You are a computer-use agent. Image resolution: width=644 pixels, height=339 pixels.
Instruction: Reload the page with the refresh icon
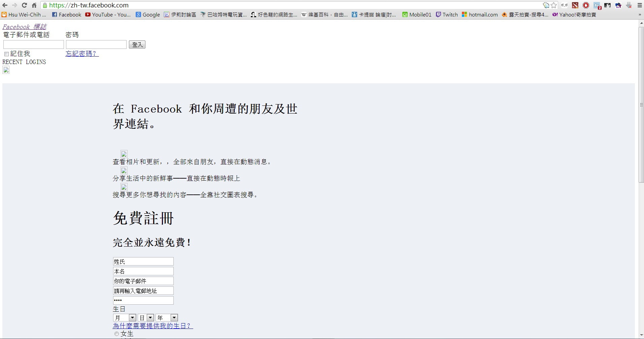click(x=24, y=5)
